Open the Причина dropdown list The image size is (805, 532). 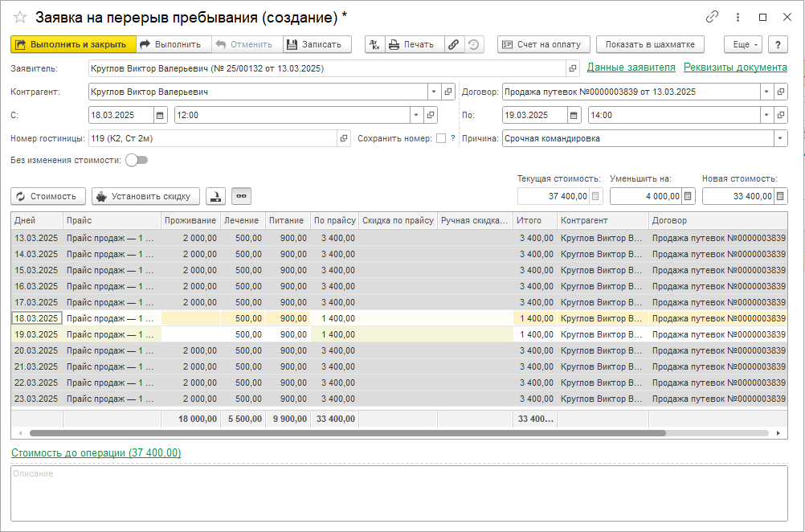point(779,138)
